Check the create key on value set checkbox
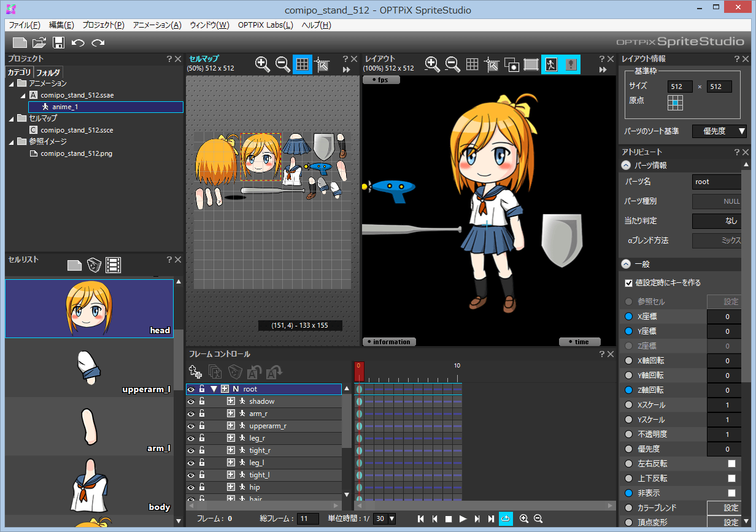This screenshot has width=756, height=532. [628, 283]
